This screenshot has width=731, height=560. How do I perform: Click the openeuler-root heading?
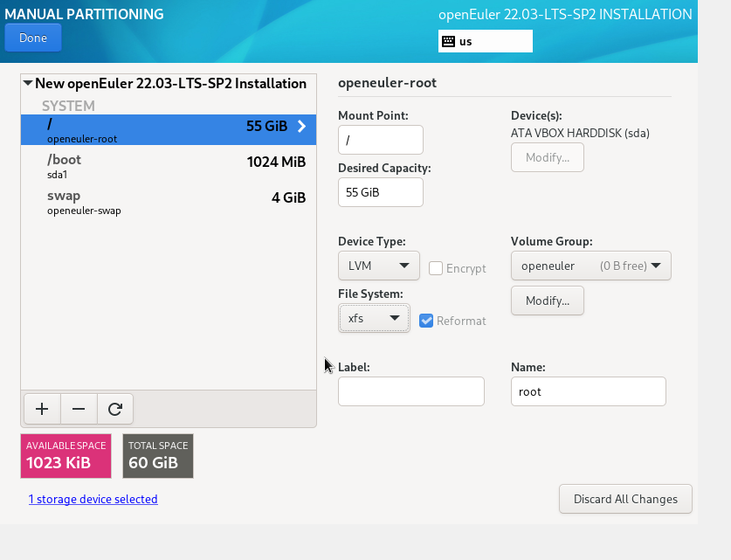coord(388,82)
